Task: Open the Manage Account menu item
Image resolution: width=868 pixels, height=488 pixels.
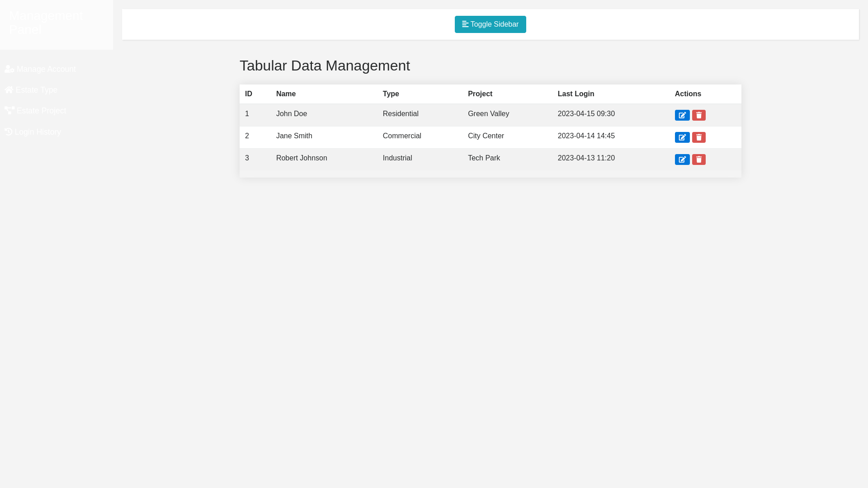Action: point(46,69)
